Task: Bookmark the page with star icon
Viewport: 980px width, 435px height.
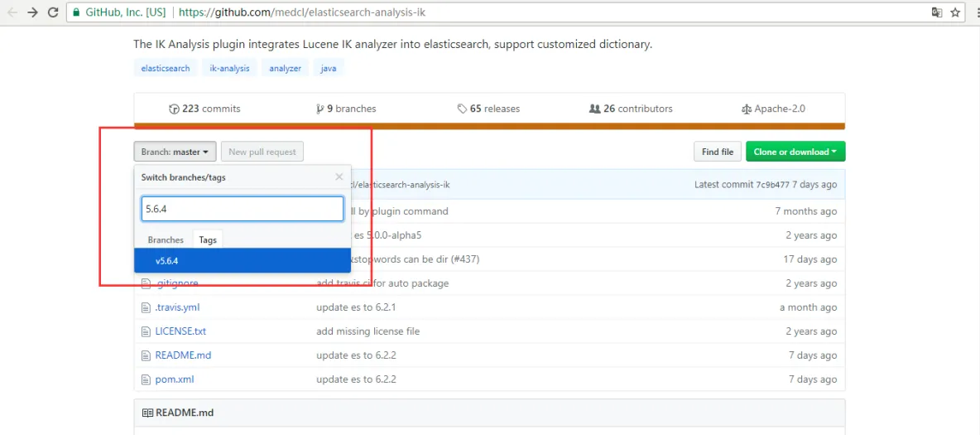Action: click(x=955, y=12)
